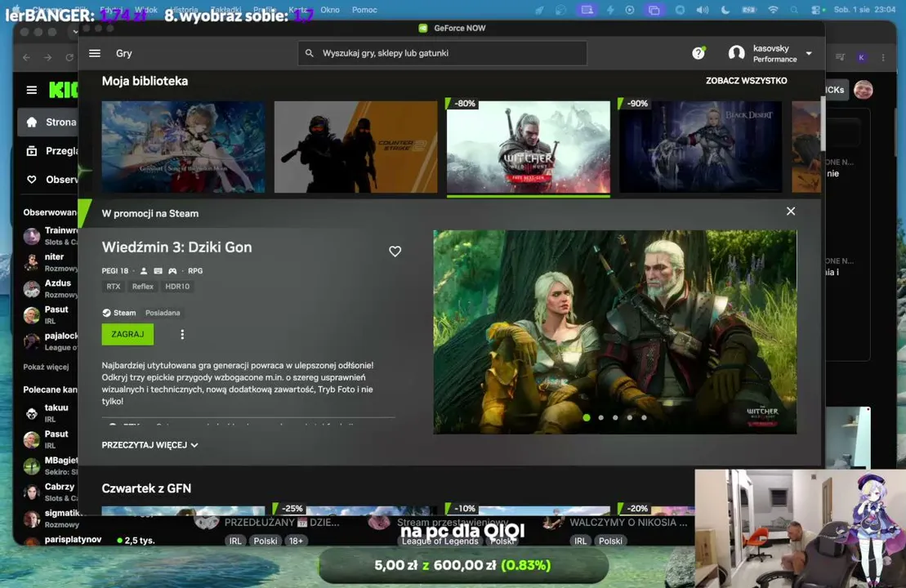Click the -10% discounted game tile
This screenshot has width=906, height=588.
click(x=528, y=510)
